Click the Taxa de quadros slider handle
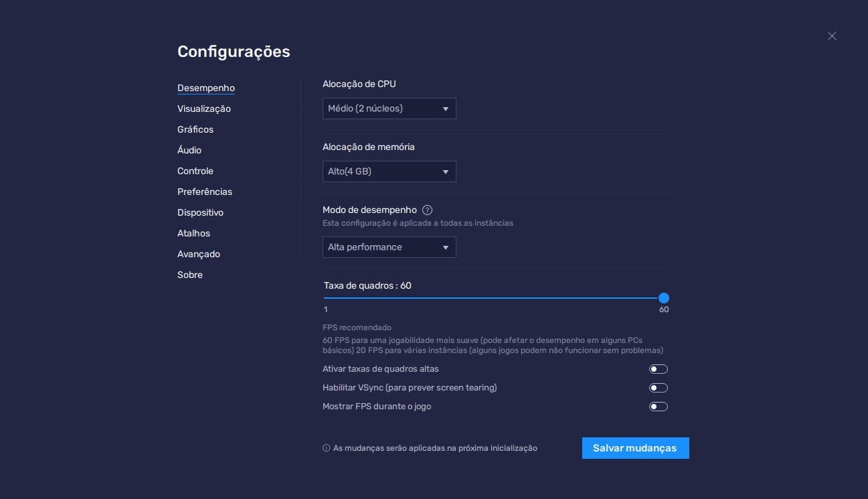 (664, 298)
